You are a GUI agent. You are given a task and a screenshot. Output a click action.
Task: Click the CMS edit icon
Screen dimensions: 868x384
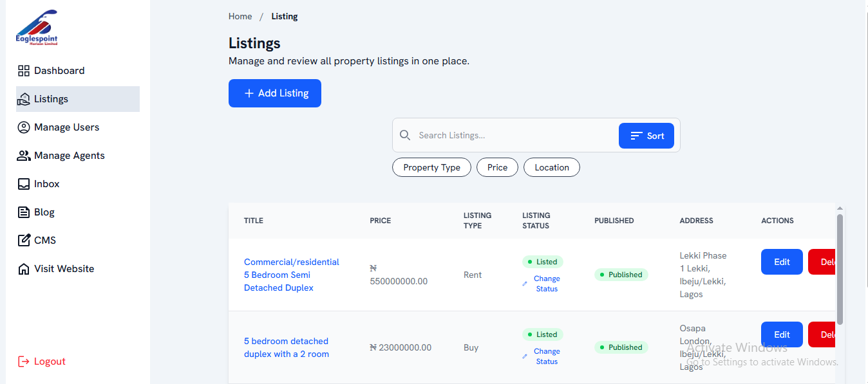tap(24, 241)
